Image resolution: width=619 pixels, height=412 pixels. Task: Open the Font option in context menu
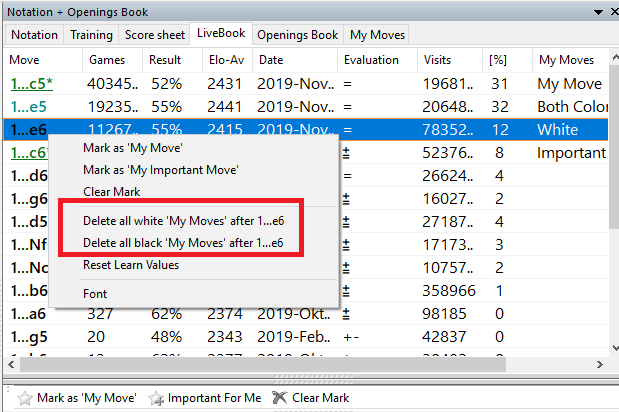pos(96,294)
